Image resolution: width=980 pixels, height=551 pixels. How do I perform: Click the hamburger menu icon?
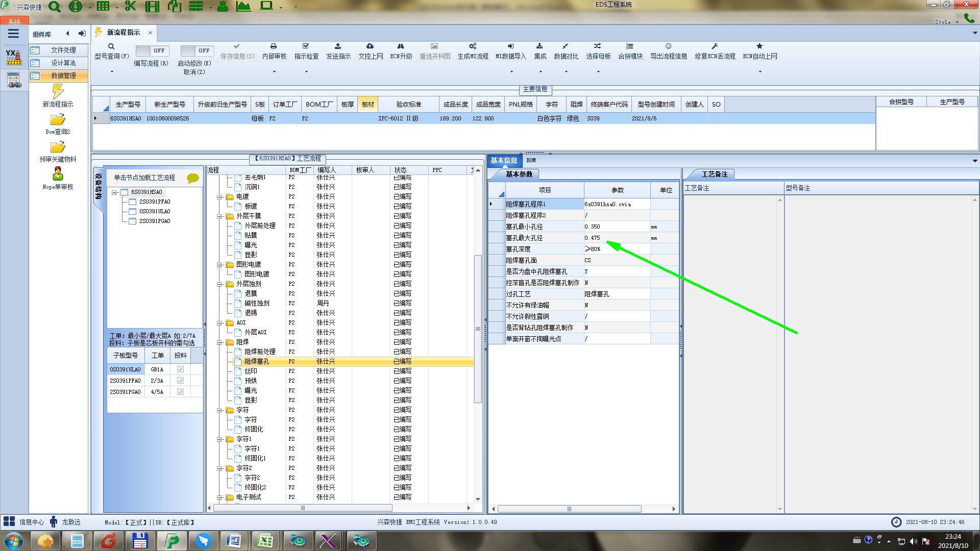13,34
